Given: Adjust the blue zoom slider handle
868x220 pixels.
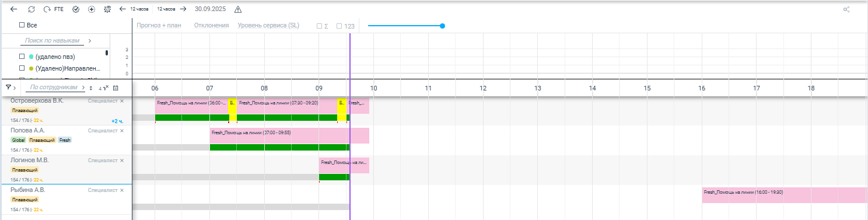Looking at the screenshot, I should point(442,26).
